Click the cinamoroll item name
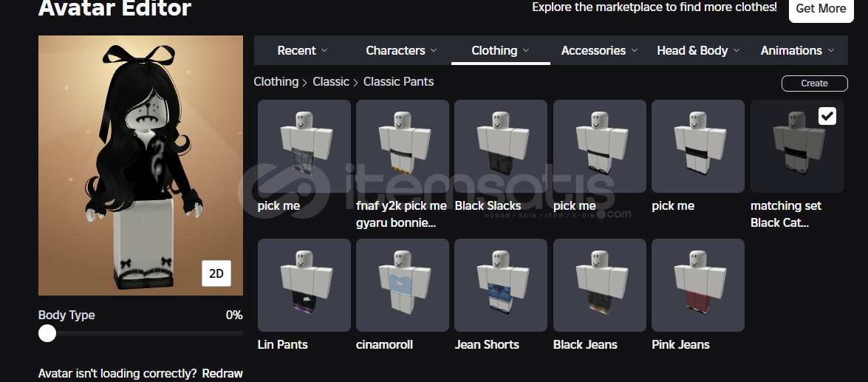868x382 pixels. [x=384, y=344]
